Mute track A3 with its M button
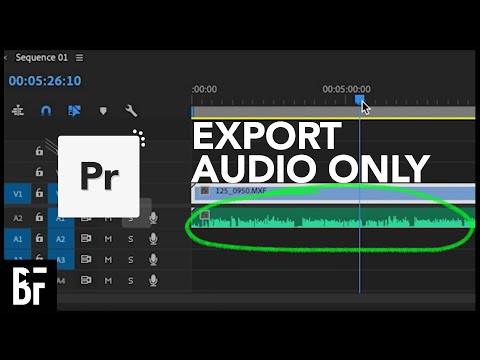Image resolution: width=480 pixels, height=360 pixels. (x=108, y=260)
